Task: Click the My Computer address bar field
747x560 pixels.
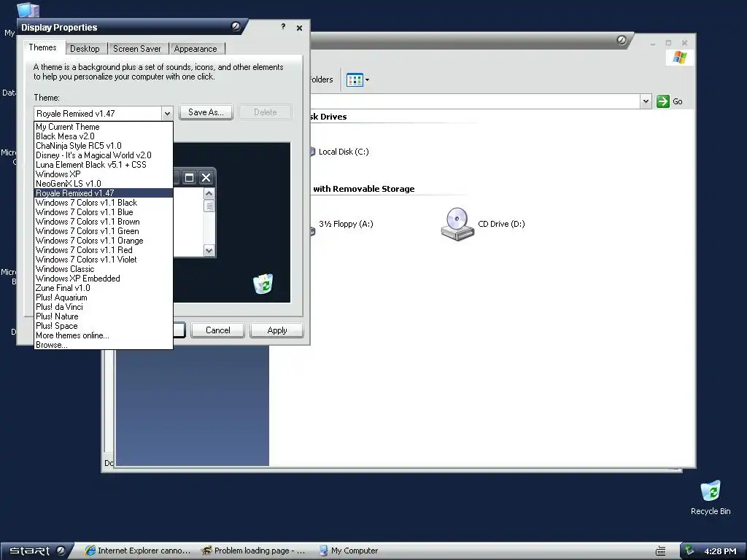Action: [x=476, y=101]
